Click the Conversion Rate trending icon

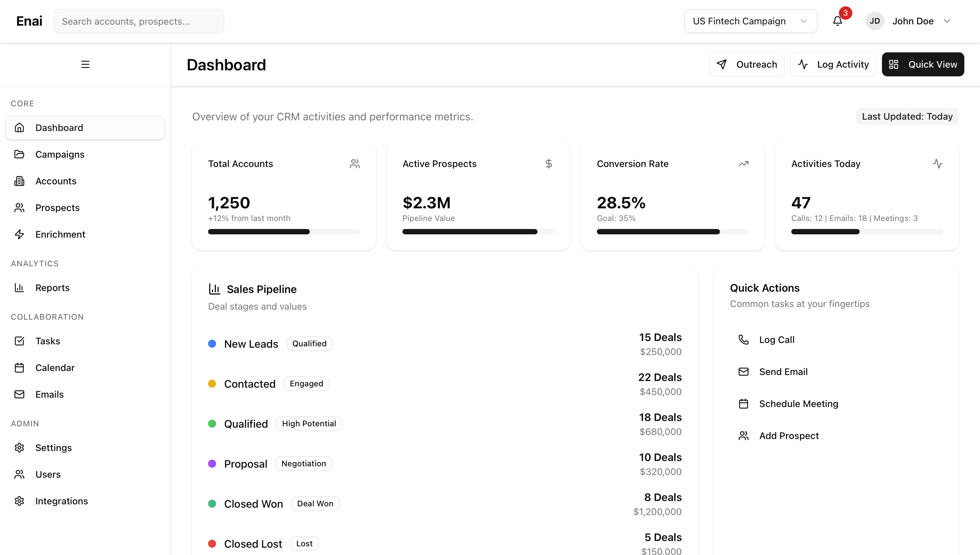point(743,164)
